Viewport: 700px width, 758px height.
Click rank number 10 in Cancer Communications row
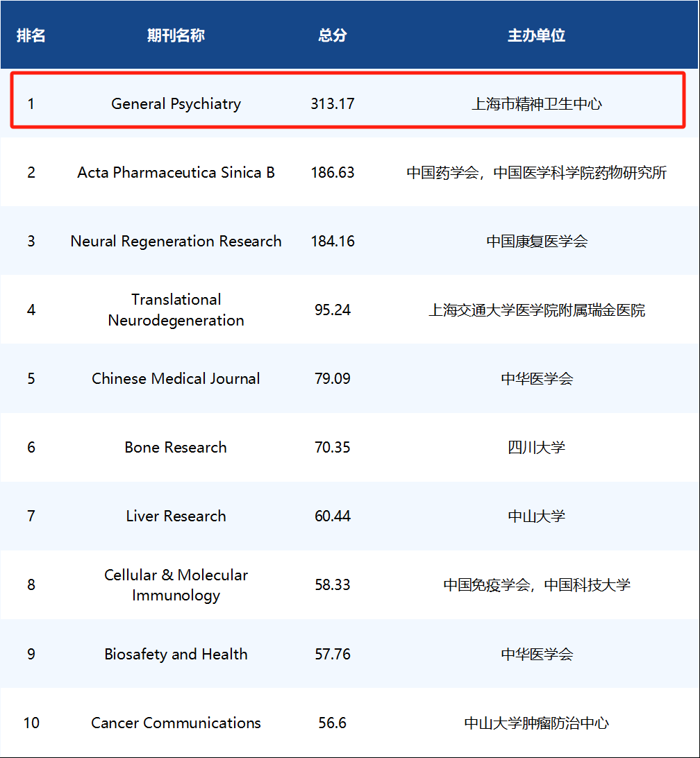(31, 723)
